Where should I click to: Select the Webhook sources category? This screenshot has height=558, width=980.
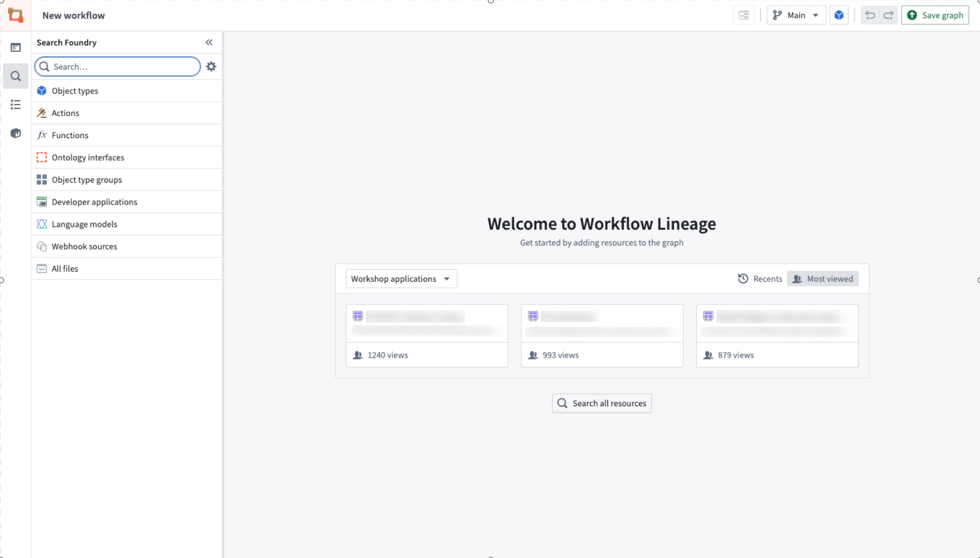(x=84, y=246)
